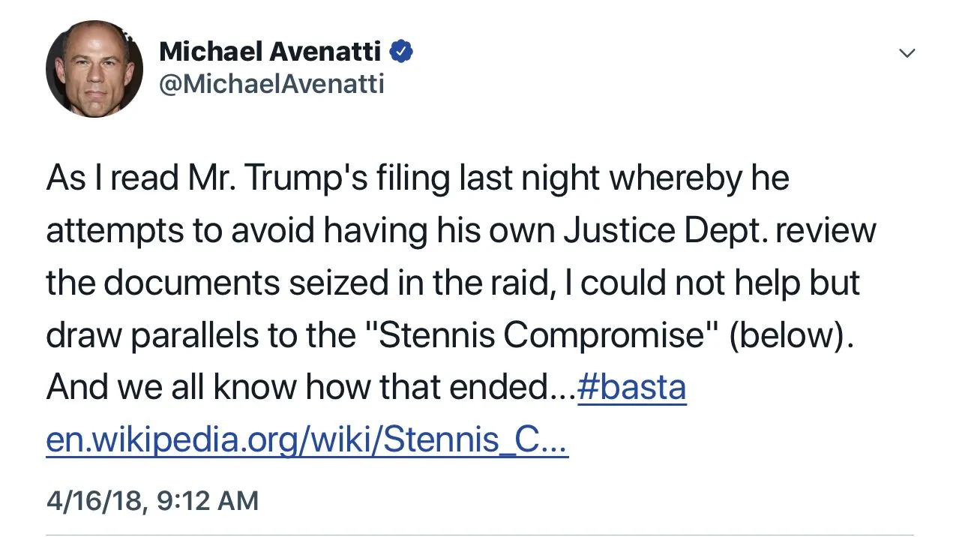Click the word "(below)" in tweet
980x537 pixels.
point(791,336)
